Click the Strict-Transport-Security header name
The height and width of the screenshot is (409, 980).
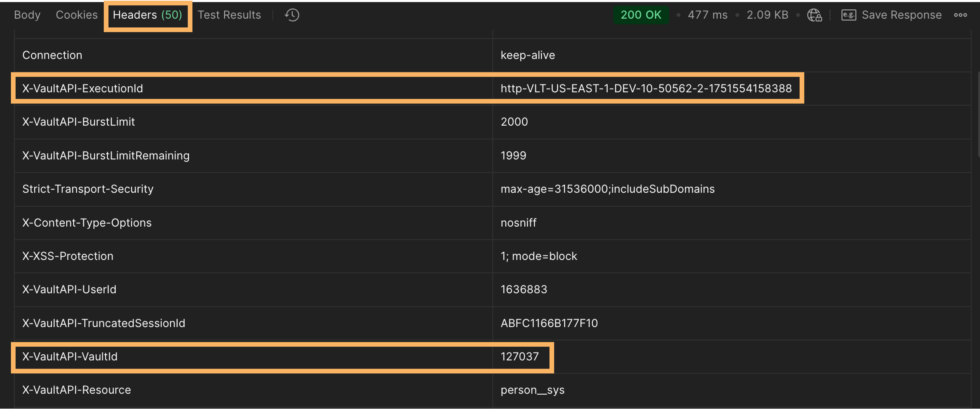[88, 189]
